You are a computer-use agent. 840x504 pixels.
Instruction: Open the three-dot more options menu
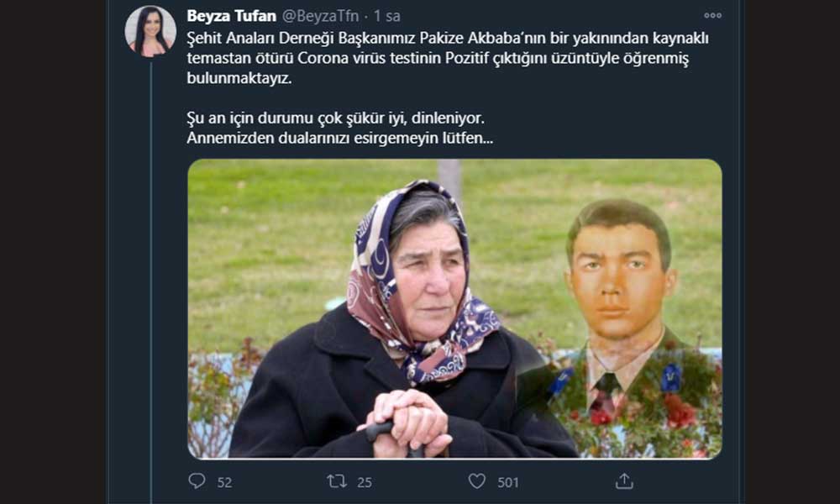(712, 15)
